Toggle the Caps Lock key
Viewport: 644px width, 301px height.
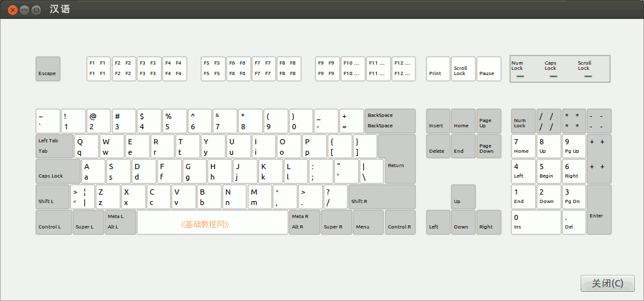pyautogui.click(x=58, y=172)
